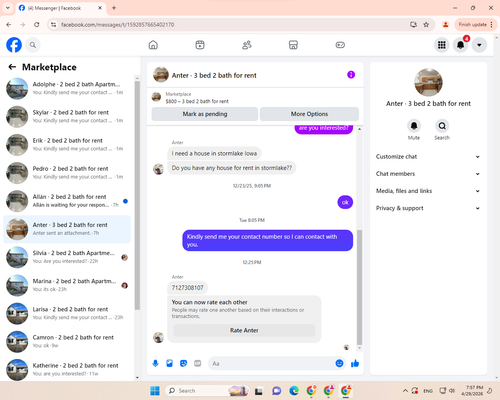
Task: Open Marina 2 bed 2 bath chat
Action: point(67,285)
